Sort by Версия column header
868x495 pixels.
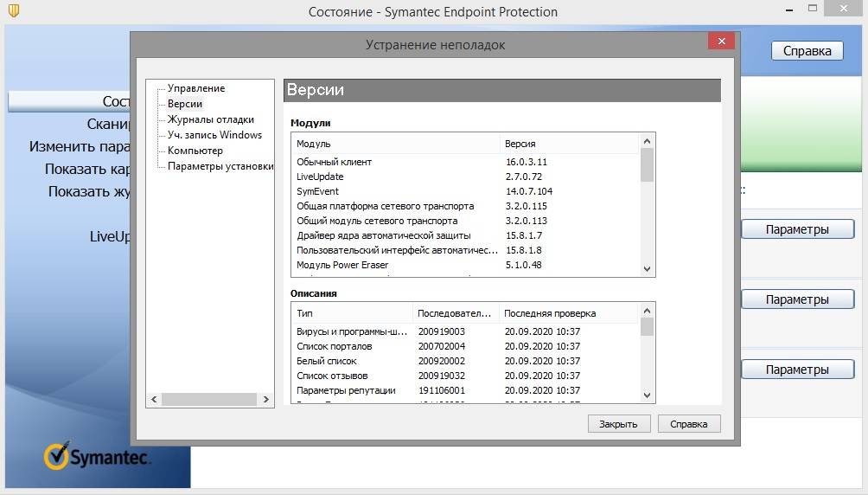click(569, 144)
